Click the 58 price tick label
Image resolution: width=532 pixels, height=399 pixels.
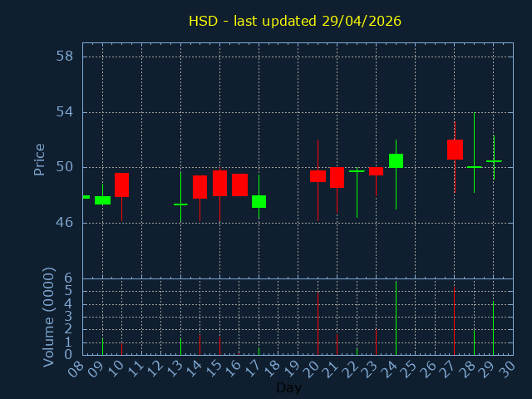pos(64,57)
